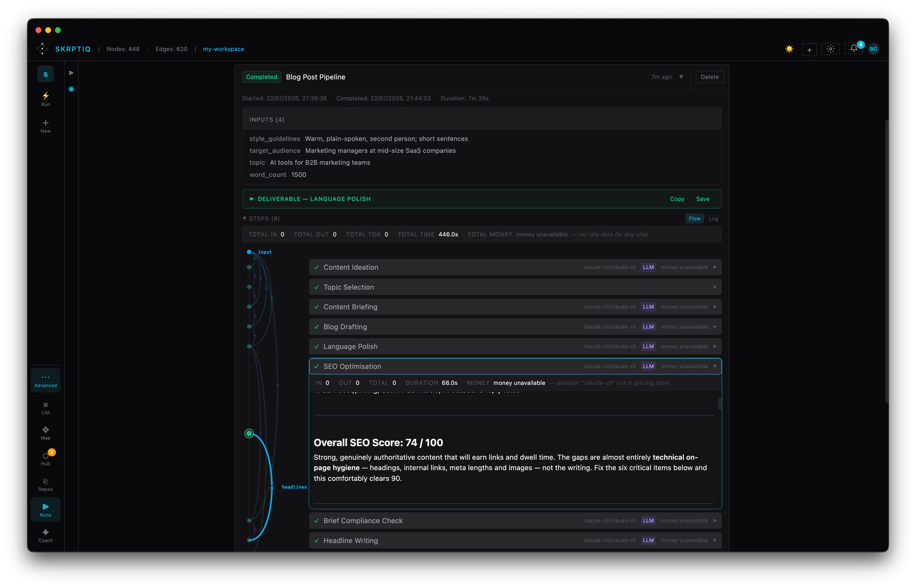Switch to the Flow view tab
Screen dimensions: 916x588
(x=695, y=218)
